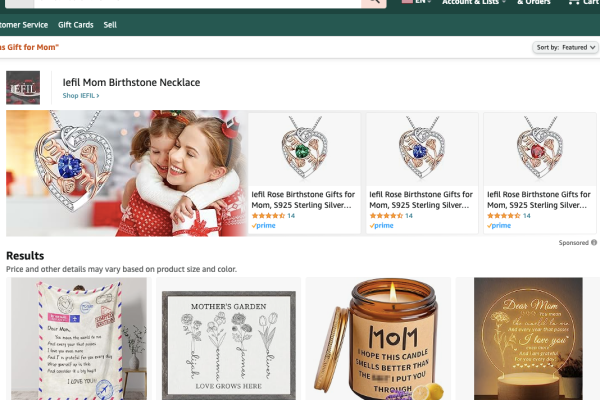Viewport: 600px width, 400px height.
Task: Click review count 14 under red necklace
Action: (527, 216)
